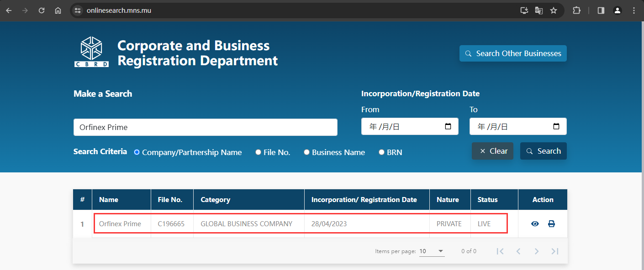Click the Search Other Businesses button

pos(513,53)
